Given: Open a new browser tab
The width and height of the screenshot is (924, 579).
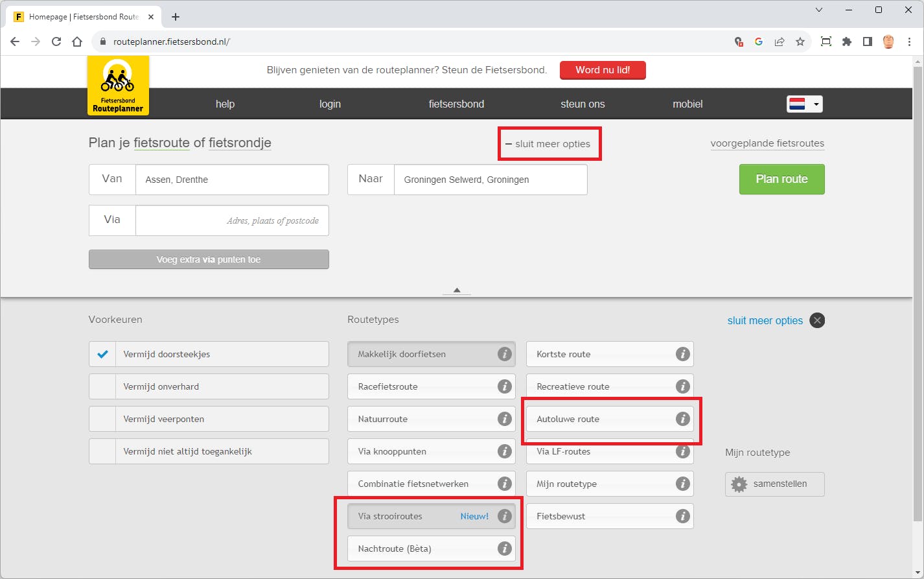Looking at the screenshot, I should 176,17.
